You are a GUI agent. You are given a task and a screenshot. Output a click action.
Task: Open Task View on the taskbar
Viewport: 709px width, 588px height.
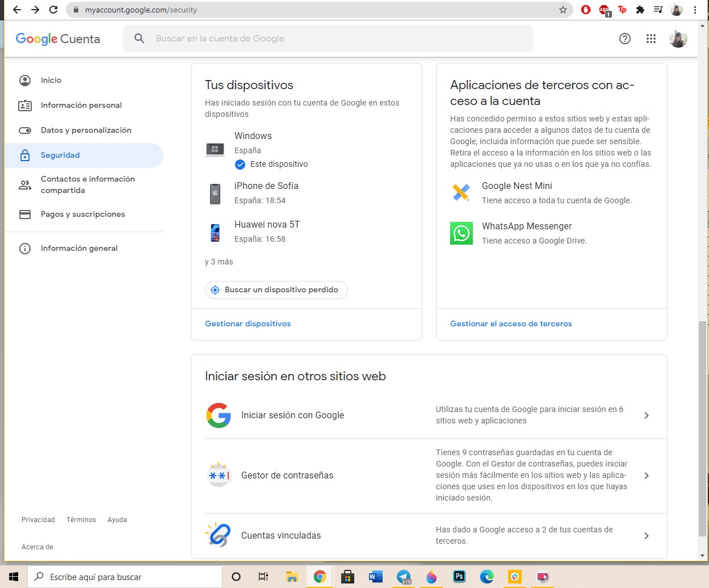tap(263, 577)
